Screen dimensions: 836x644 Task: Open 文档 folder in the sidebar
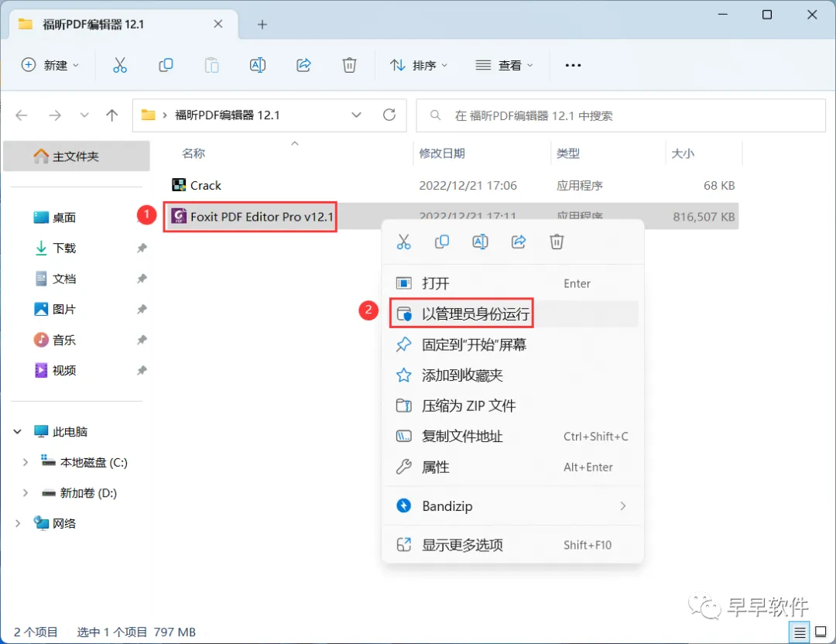(x=64, y=279)
